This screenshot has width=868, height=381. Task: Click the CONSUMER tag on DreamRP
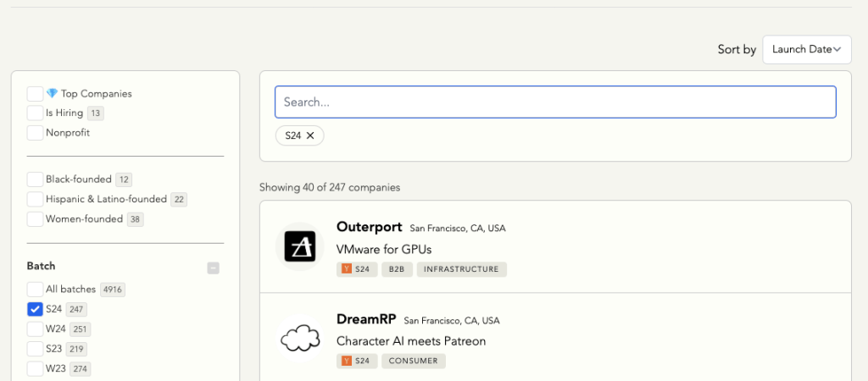[x=413, y=361]
